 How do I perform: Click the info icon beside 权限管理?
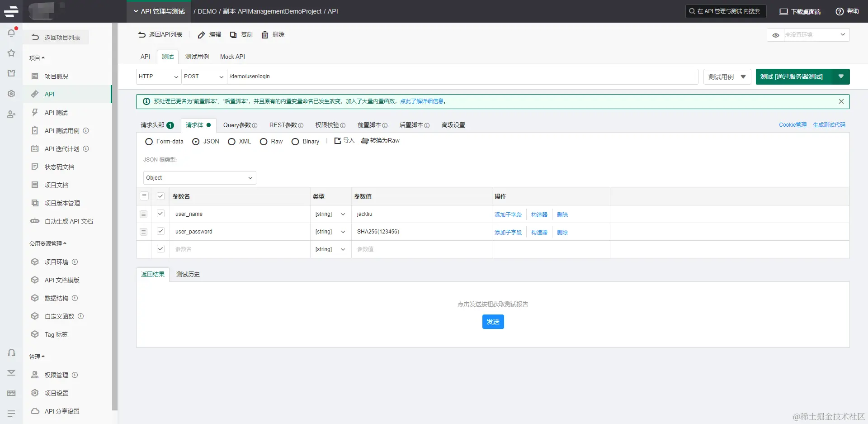coord(75,375)
